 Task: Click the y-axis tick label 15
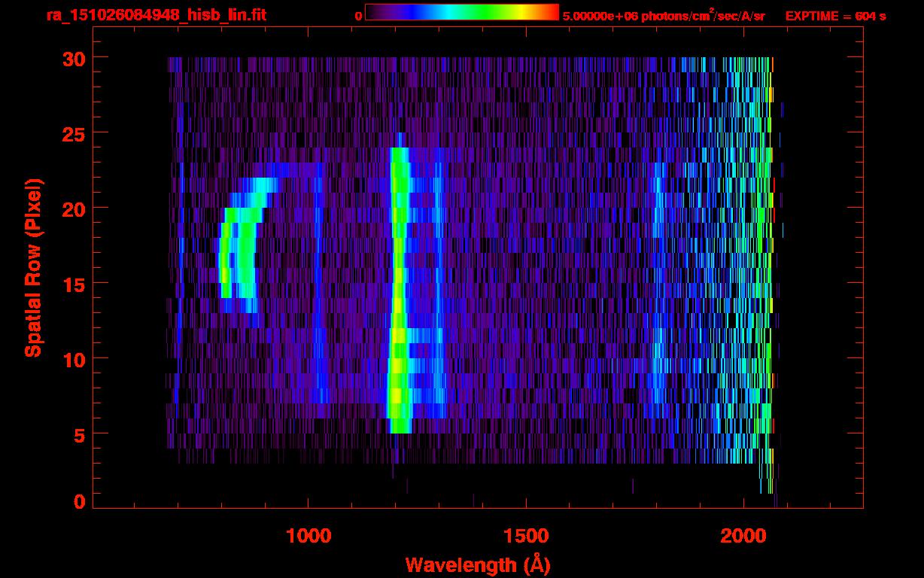[73, 284]
